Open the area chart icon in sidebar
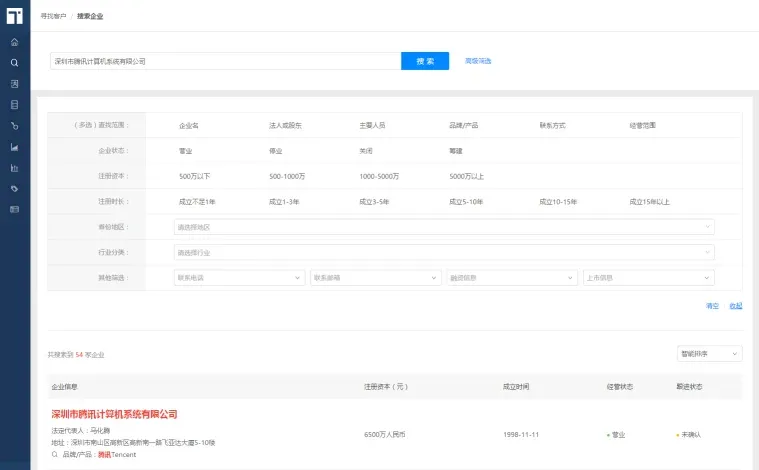Viewport: 759px width, 470px height. [15, 147]
